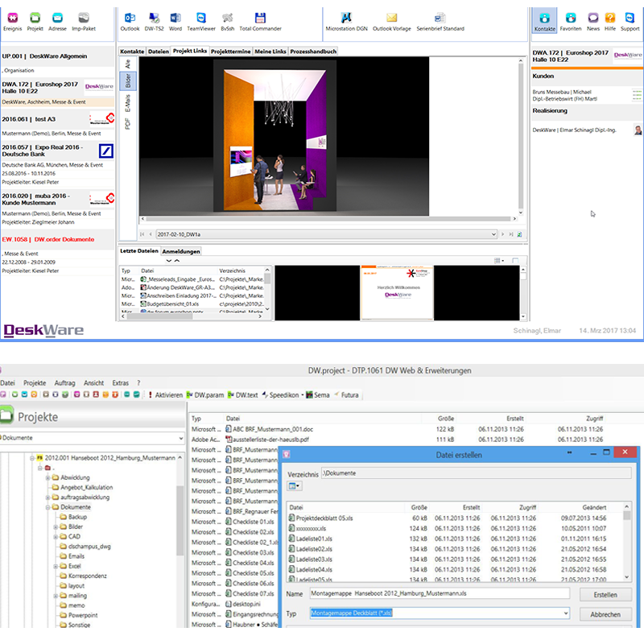The image size is (644, 644).
Task: Expand the Abwicklung folder
Action: [47, 477]
